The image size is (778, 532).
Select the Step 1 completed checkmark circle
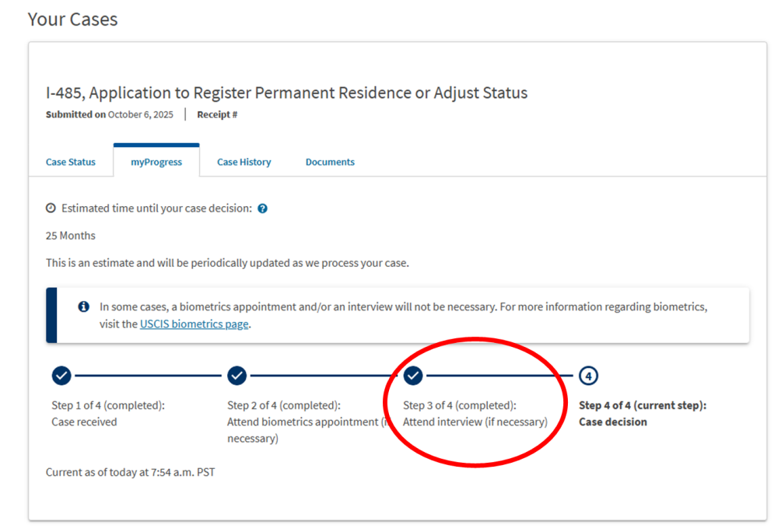pyautogui.click(x=61, y=376)
